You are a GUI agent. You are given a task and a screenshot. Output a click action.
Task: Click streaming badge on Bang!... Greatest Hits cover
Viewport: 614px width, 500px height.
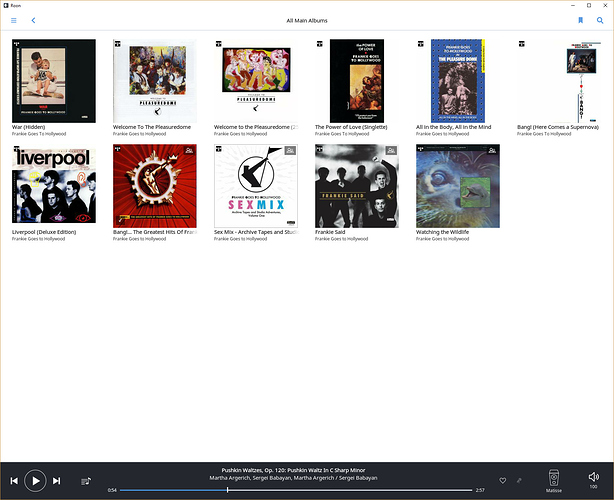(x=189, y=150)
